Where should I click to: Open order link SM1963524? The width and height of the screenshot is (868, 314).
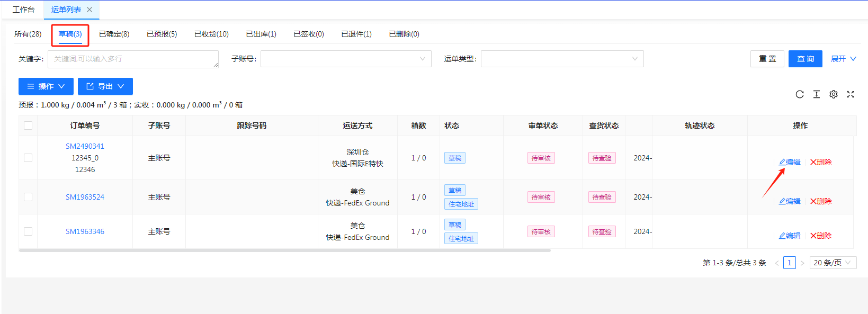(x=85, y=197)
